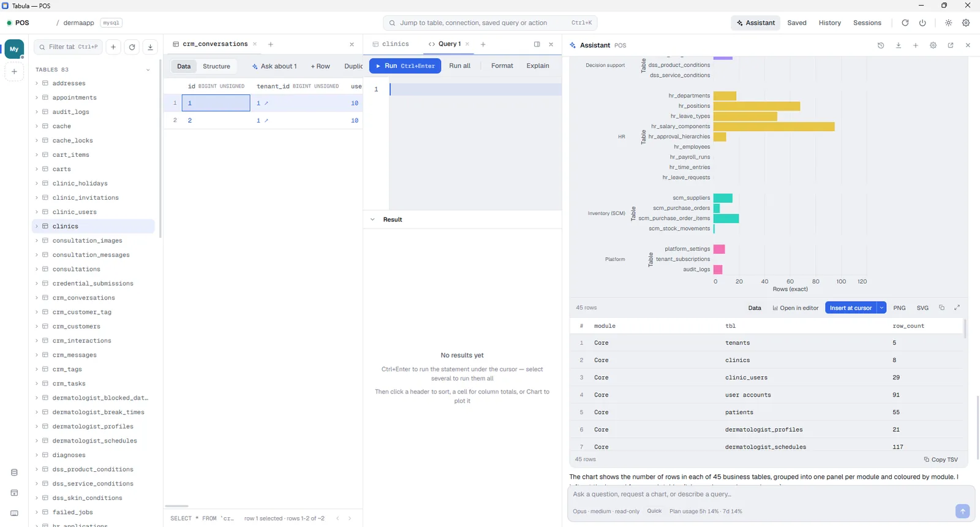
Task: Copy the chart using the copy icon
Action: (x=941, y=308)
